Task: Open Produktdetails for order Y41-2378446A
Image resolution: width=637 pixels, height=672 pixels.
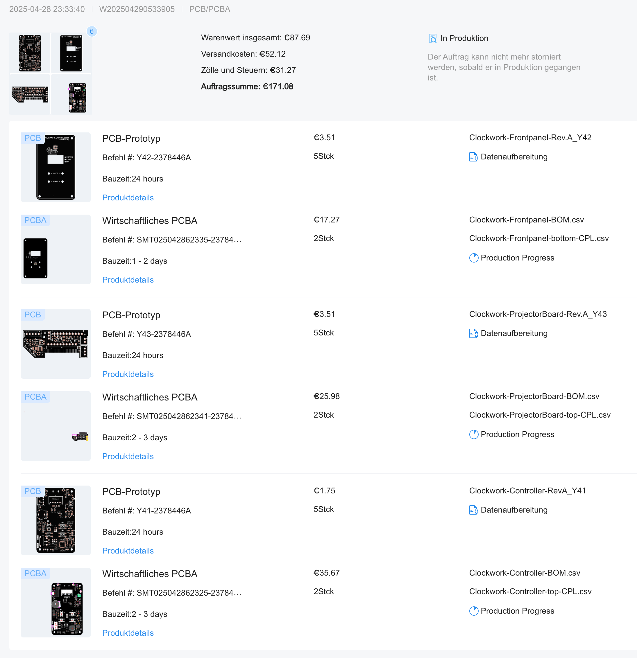Action: point(128,551)
